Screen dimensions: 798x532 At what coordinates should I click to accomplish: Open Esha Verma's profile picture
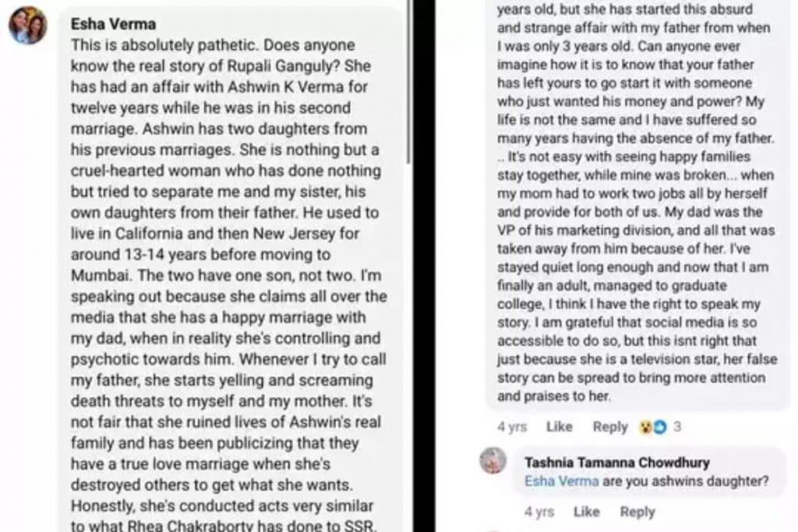pos(28,26)
